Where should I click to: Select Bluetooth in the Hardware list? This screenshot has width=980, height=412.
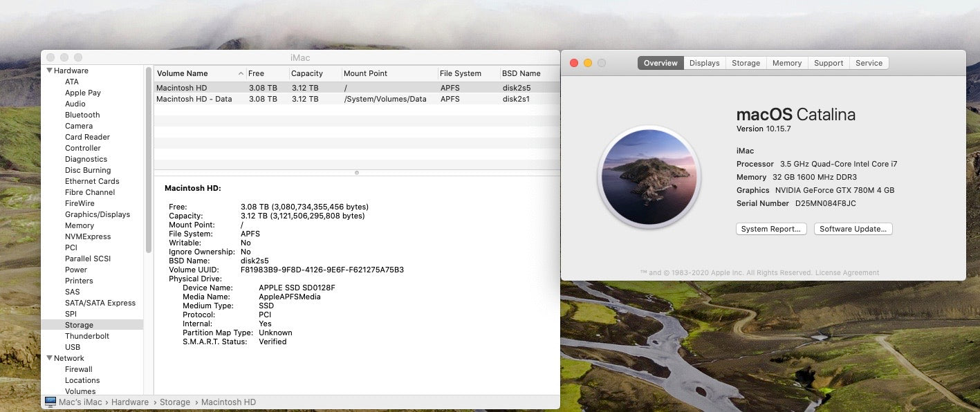(82, 115)
